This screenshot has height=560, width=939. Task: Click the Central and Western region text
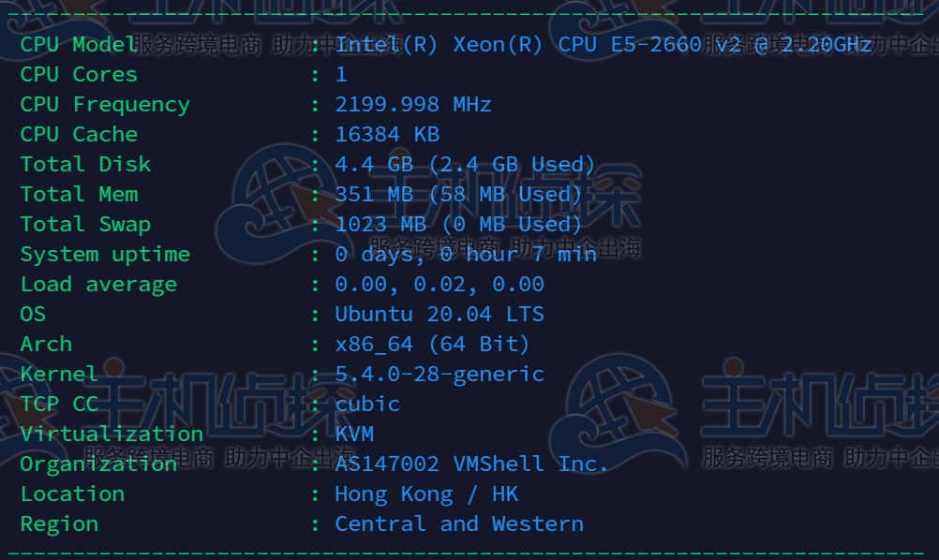(458, 523)
